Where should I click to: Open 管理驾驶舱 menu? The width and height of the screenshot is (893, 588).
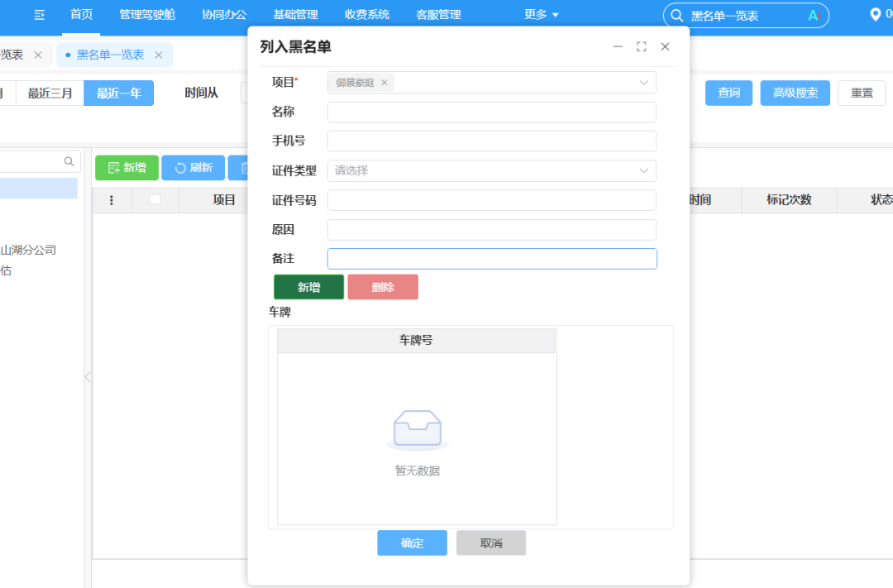147,15
